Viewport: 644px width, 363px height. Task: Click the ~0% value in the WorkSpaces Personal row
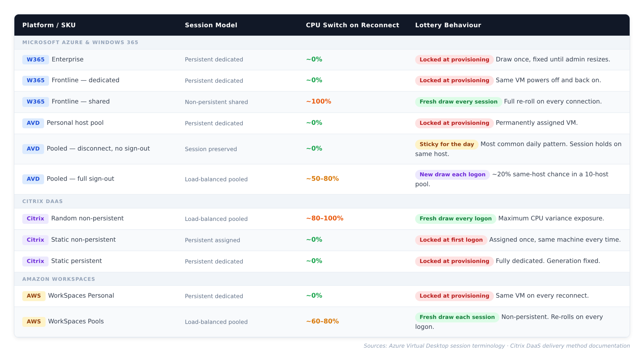[314, 295]
